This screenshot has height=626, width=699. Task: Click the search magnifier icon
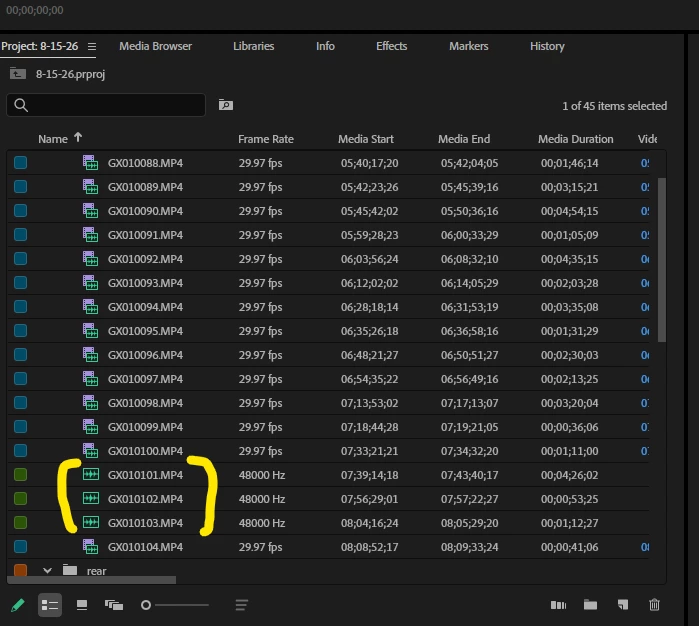21,105
